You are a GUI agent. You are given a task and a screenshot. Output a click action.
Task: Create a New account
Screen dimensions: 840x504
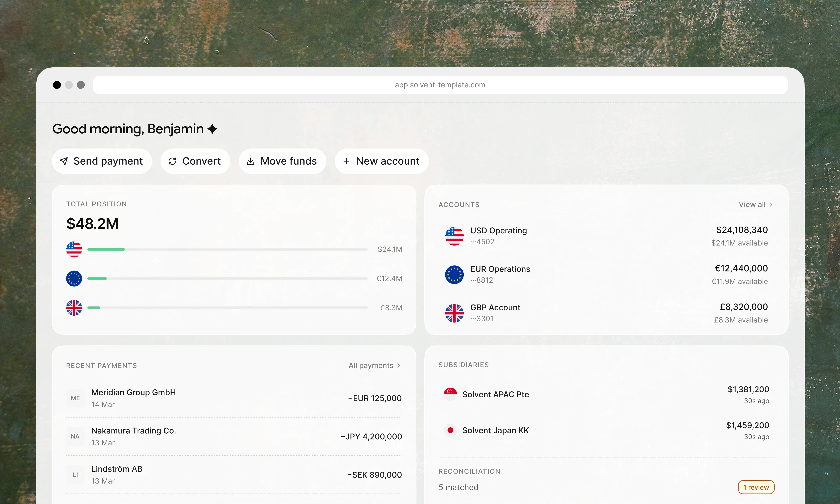382,161
